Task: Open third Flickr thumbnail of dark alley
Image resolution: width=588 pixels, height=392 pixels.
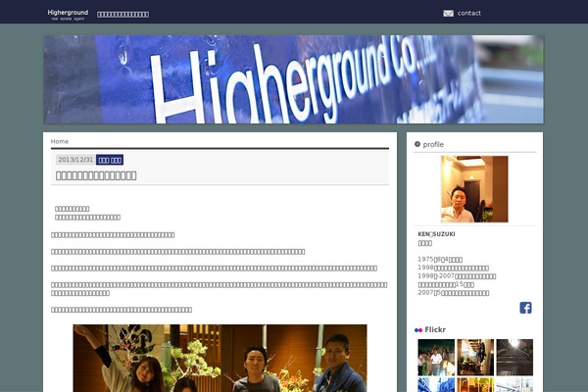Action: [514, 358]
